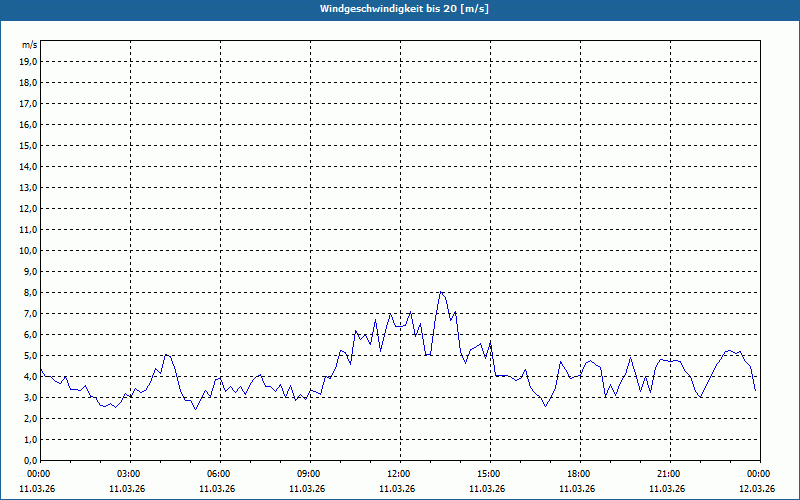Select the 19,0 y-axis label
The image size is (800, 500).
(28, 61)
